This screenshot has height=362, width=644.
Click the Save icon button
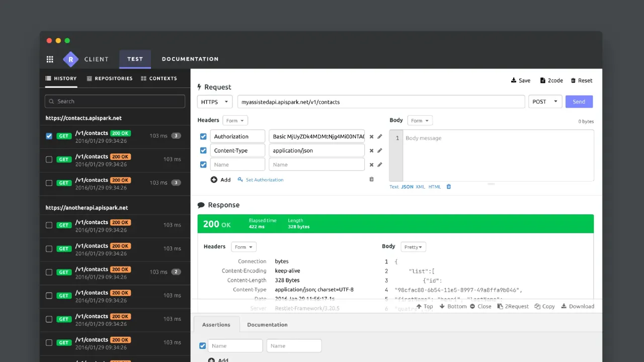(514, 80)
